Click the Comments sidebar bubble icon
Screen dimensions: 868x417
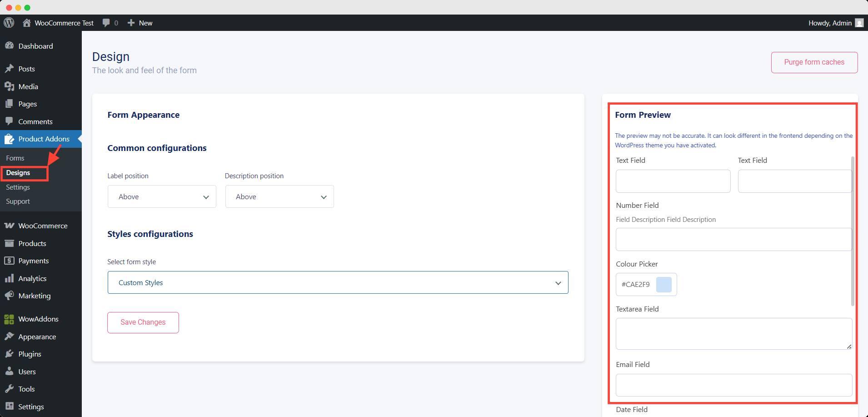tap(9, 121)
